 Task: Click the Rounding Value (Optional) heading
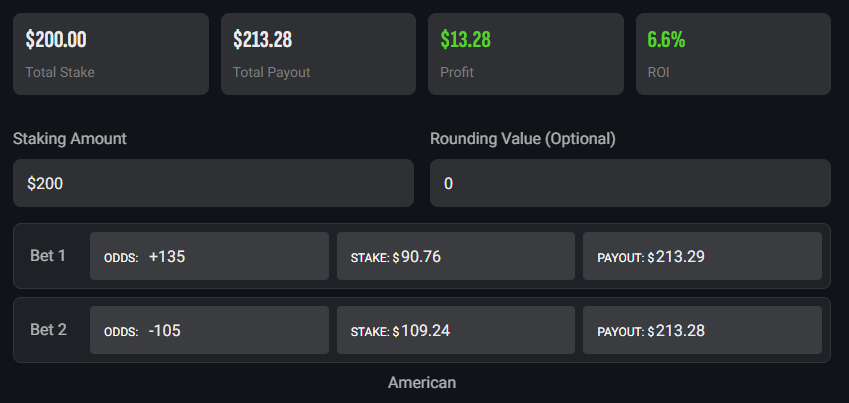point(523,139)
